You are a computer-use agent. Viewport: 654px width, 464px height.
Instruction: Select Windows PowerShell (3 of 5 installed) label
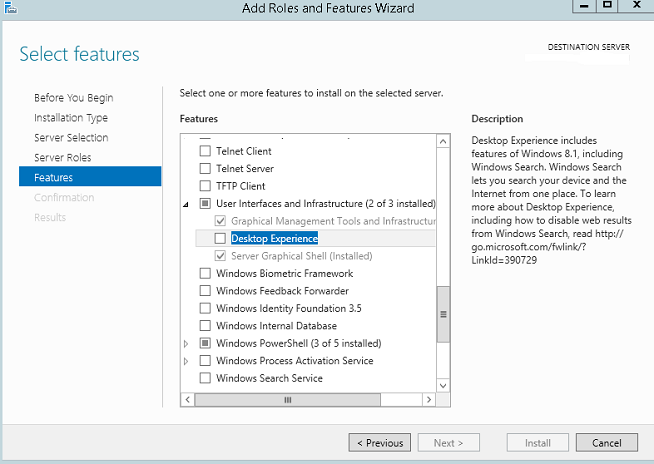pyautogui.click(x=299, y=343)
